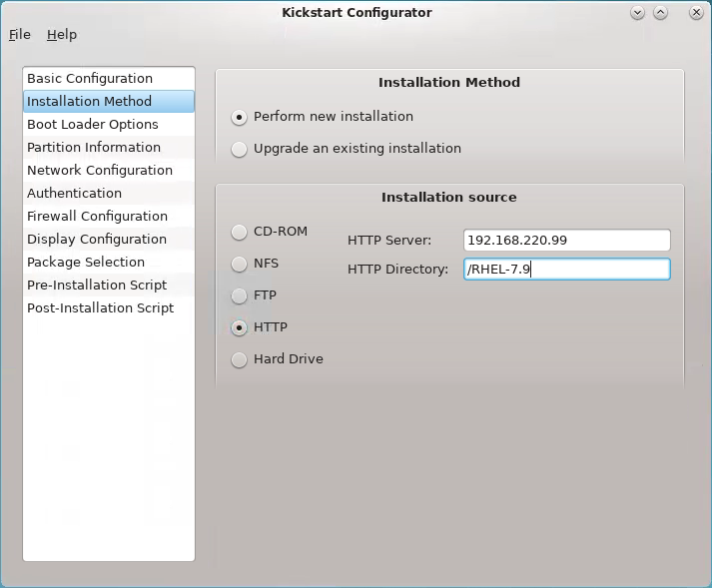The height and width of the screenshot is (588, 712).
Task: Click the HTTP Directory input field
Action: point(566,270)
